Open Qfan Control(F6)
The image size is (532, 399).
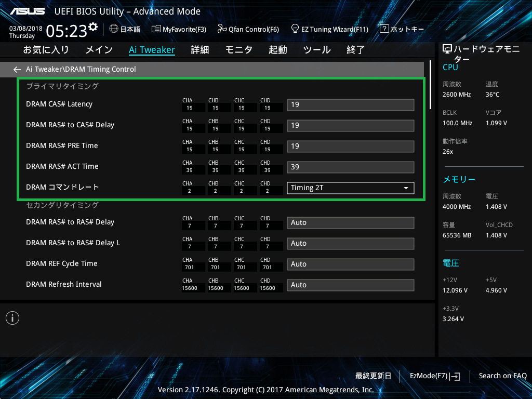[x=248, y=29]
